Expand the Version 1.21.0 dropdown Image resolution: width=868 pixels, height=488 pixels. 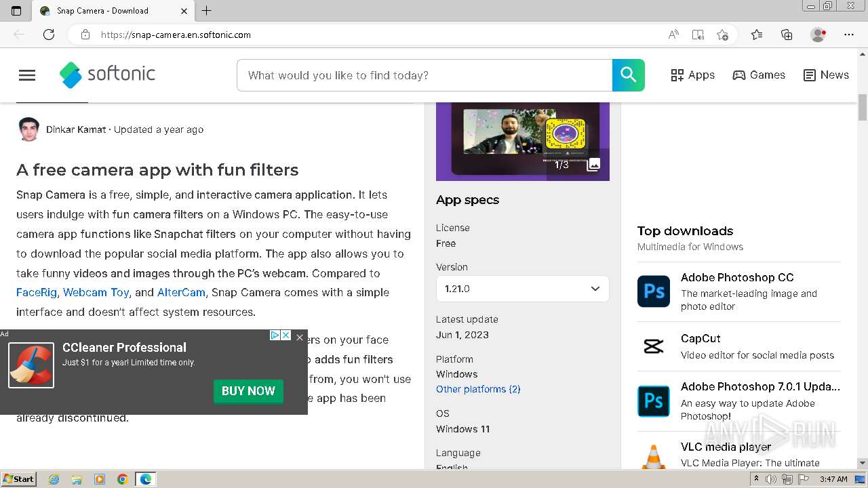pos(522,288)
